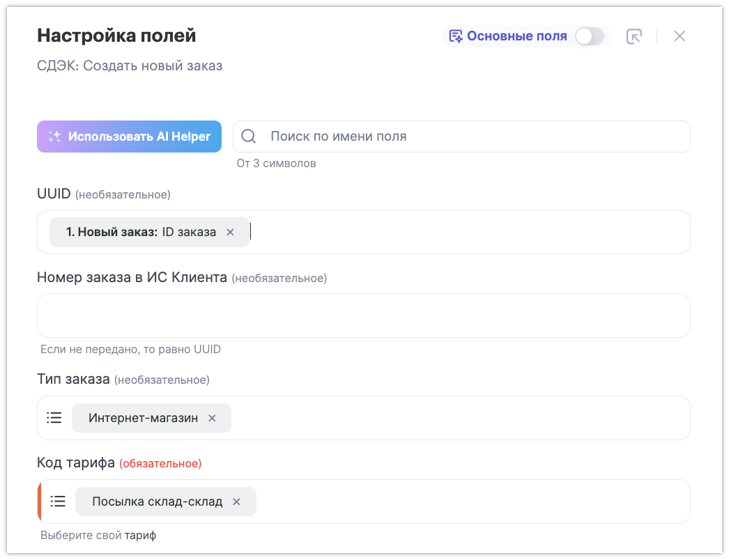Click the Интернет-магазин chip
Screen dimensions: 729x560
pos(143,418)
